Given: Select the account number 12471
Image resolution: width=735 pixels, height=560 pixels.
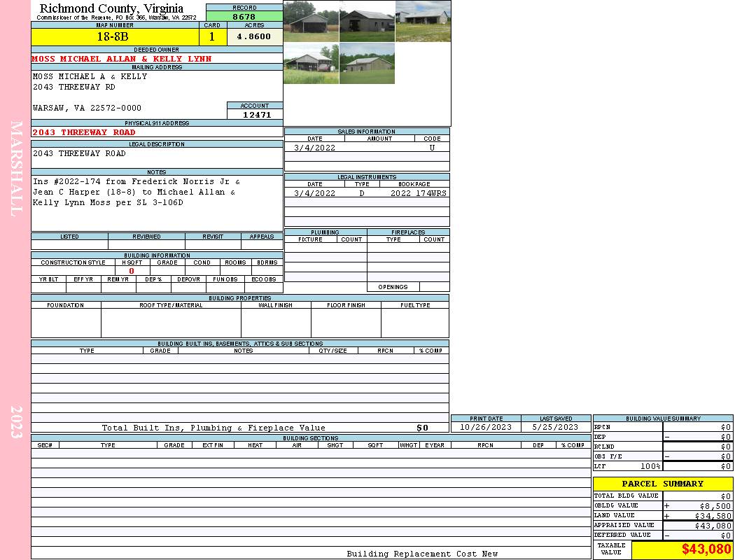Looking at the screenshot, I should click(x=255, y=114).
